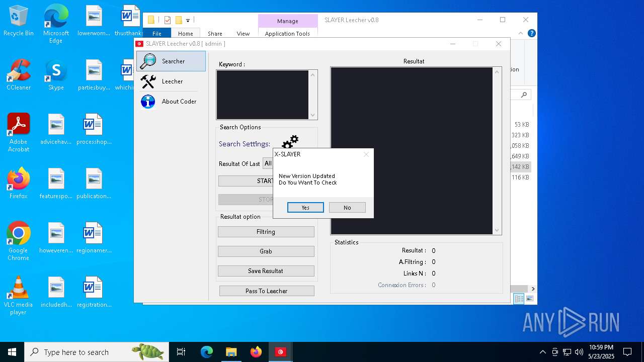Select includedh image file on desktop
Image resolution: width=644 pixels, height=362 pixels.
point(56,293)
